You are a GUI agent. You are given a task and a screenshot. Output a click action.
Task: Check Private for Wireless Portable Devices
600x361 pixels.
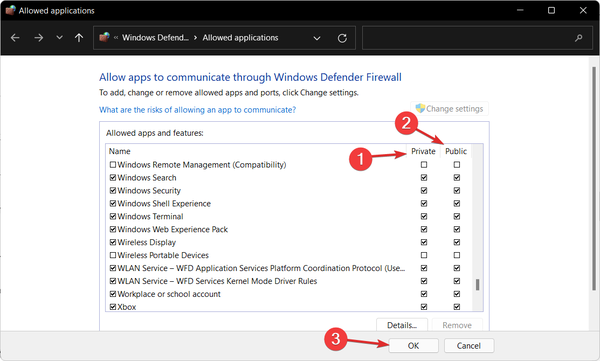pos(424,255)
